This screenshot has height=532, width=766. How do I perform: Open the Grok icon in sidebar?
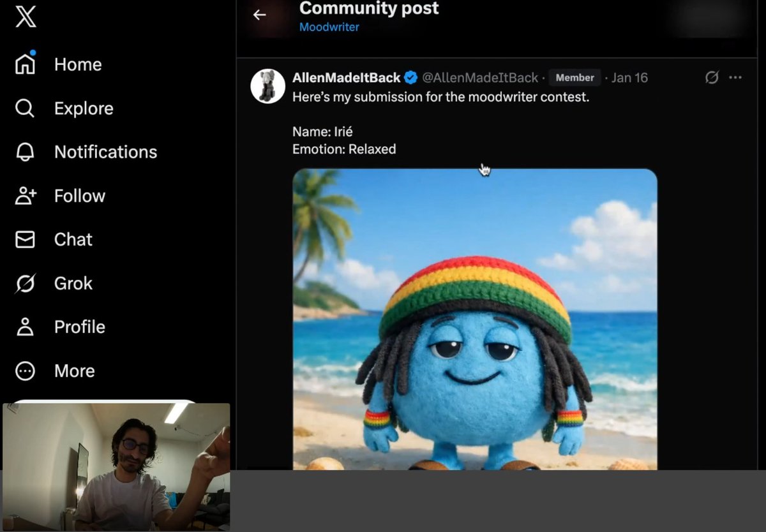coord(25,283)
